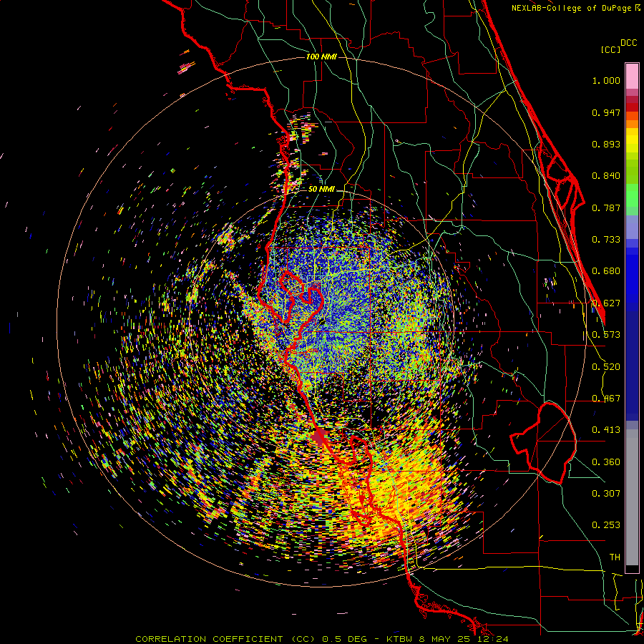The width and height of the screenshot is (644, 644).
Task: Click the DCC label above the color bar
Action: [x=628, y=43]
